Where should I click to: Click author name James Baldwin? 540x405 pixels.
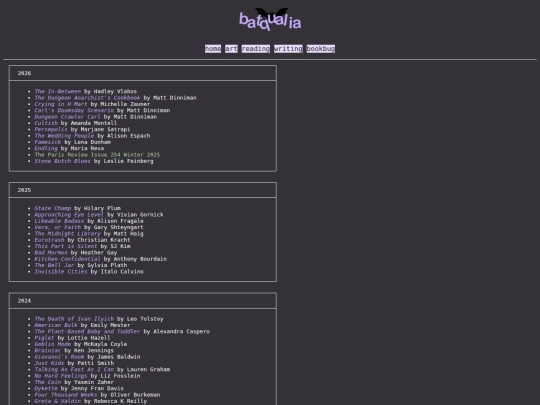118,357
